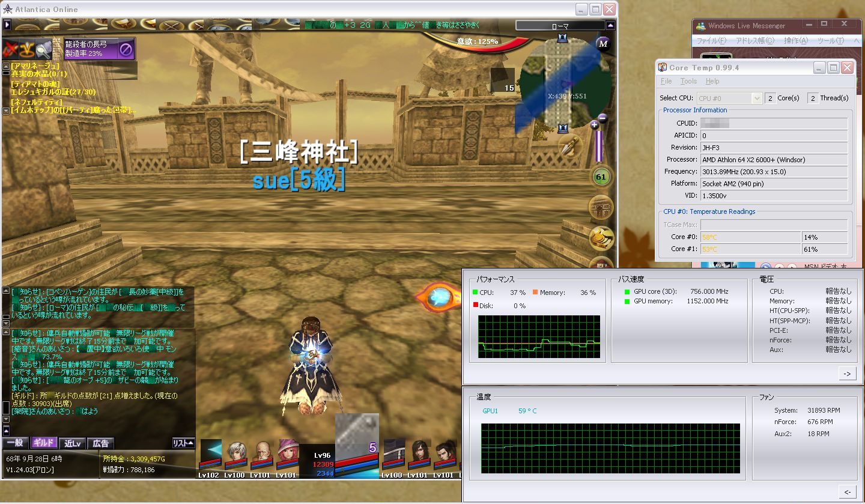Click the green level 61 badge
Viewport: 865px width, 504px height.
600,177
